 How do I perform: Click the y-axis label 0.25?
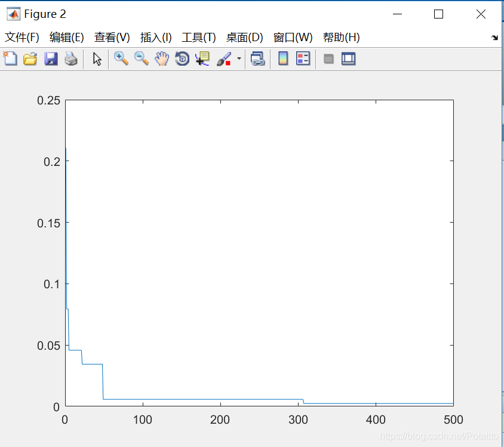point(48,100)
